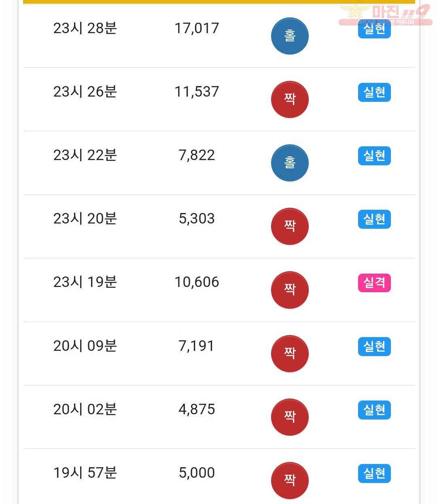
Task: Click the red 짝 circle in 23시 20분 row
Action: tap(290, 226)
